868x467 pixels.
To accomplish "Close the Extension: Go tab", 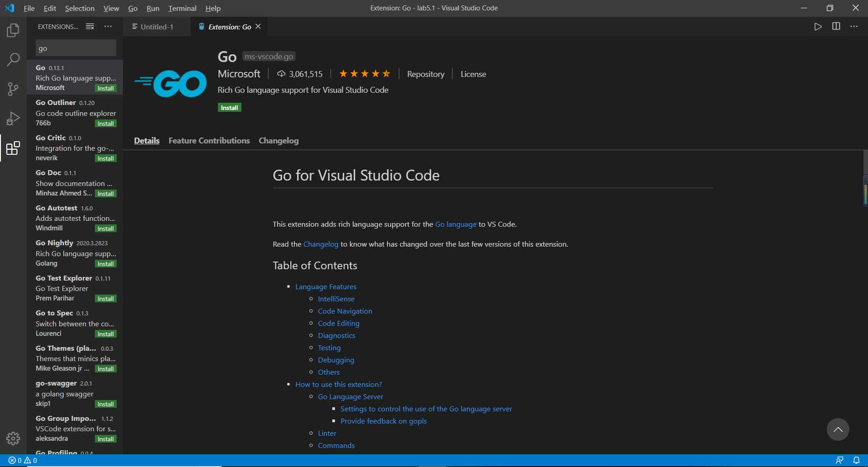I will pos(258,27).
